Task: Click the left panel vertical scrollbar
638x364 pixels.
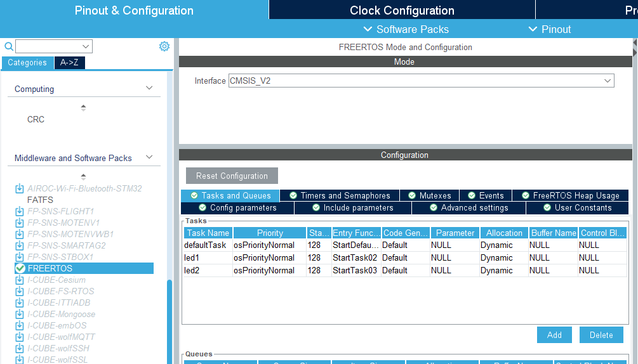Action: (169, 322)
